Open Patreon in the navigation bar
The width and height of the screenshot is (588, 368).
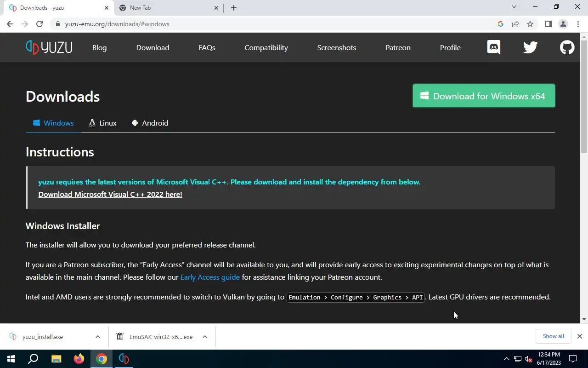pos(398,47)
